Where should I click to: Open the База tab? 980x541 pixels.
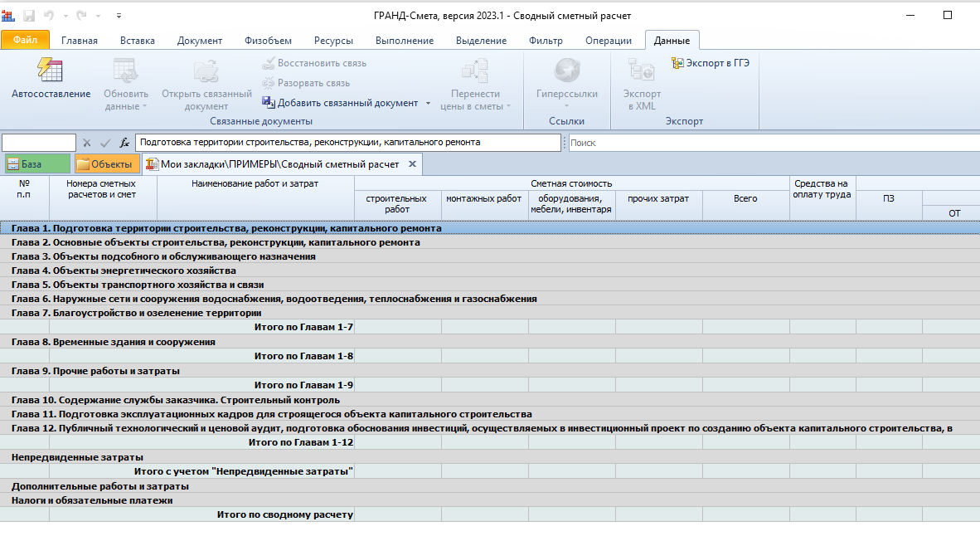point(37,163)
